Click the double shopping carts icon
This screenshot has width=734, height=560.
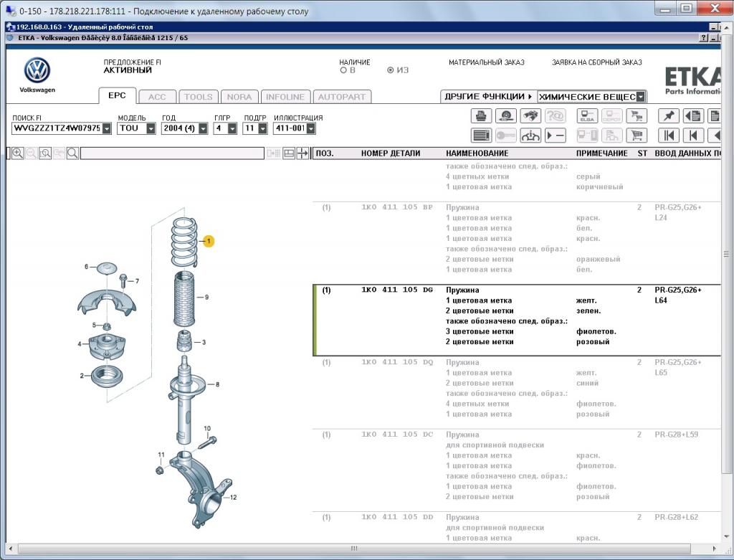click(637, 115)
